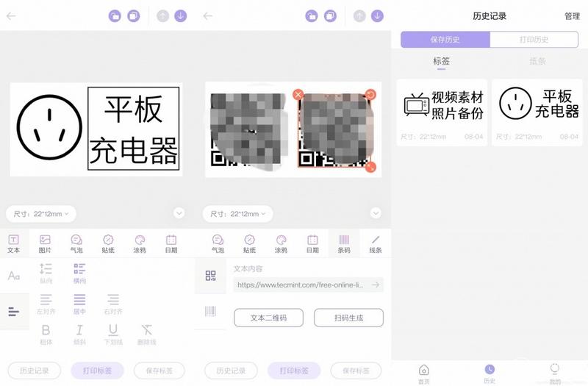Open the 贴纸 sticker tool in the left editor
Image resolution: width=588 pixels, height=386 pixels.
[x=108, y=243]
